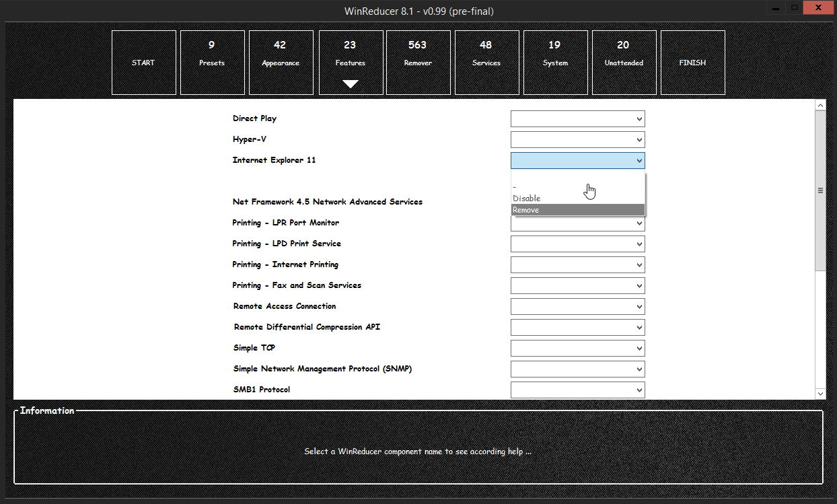Click Printing - Internet Printing label
The image size is (837, 504).
click(285, 264)
